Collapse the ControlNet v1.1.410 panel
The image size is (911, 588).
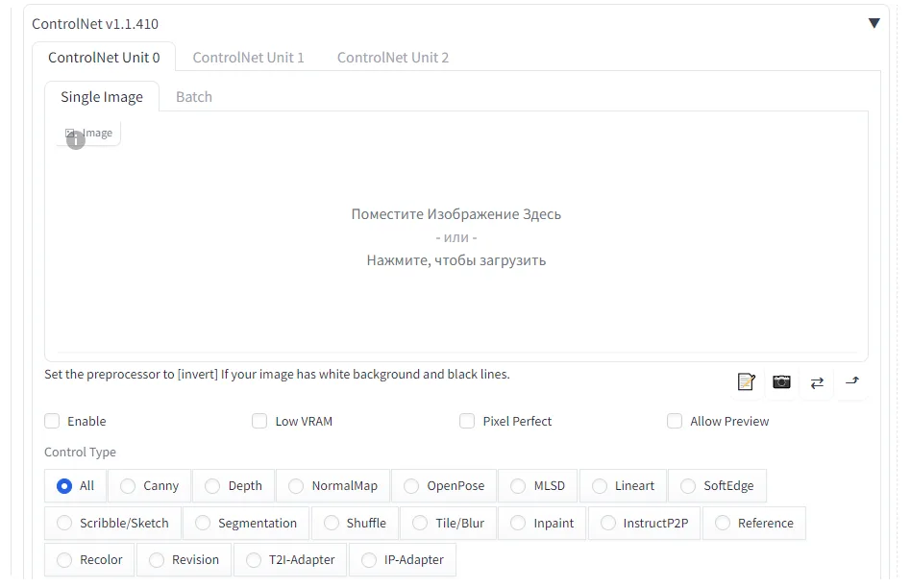[874, 23]
